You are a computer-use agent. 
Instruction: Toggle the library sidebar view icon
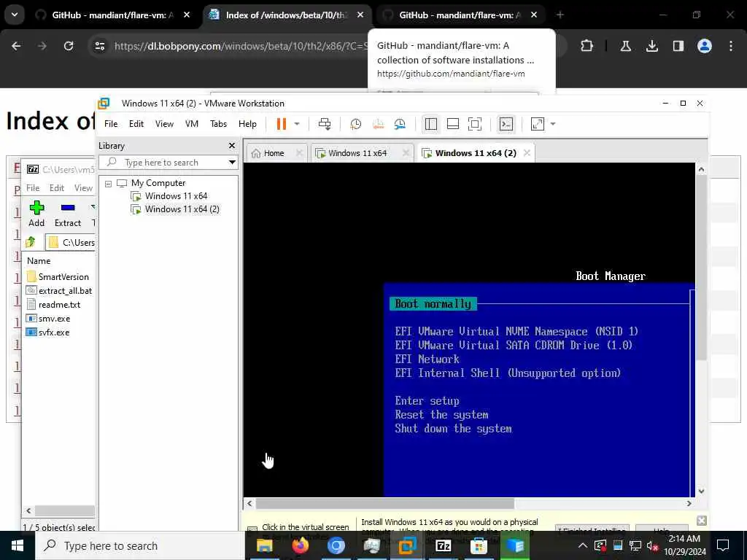coord(430,124)
